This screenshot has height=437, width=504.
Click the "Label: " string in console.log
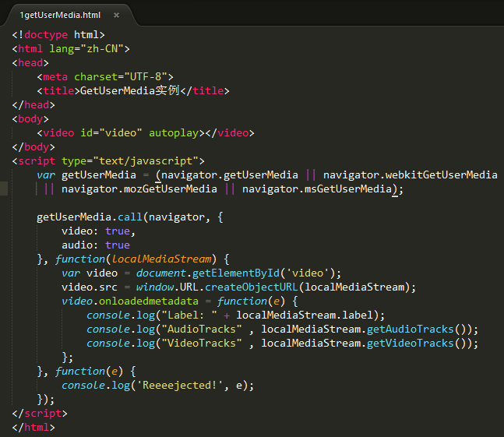point(189,315)
